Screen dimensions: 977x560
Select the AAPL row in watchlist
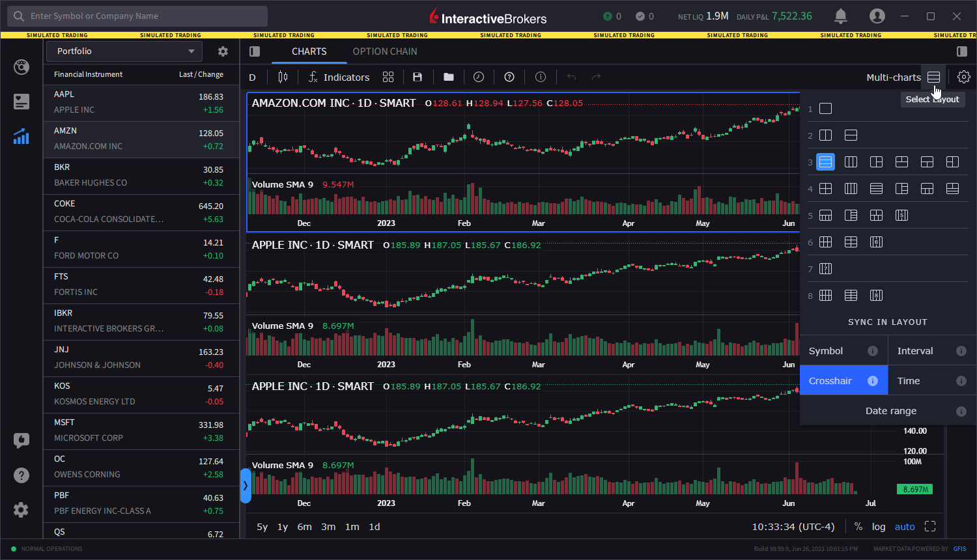pos(141,103)
